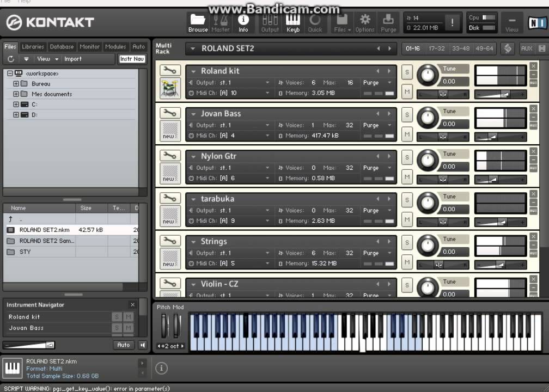Open Midi Ch dropdown for Roland kit

[x=267, y=93]
